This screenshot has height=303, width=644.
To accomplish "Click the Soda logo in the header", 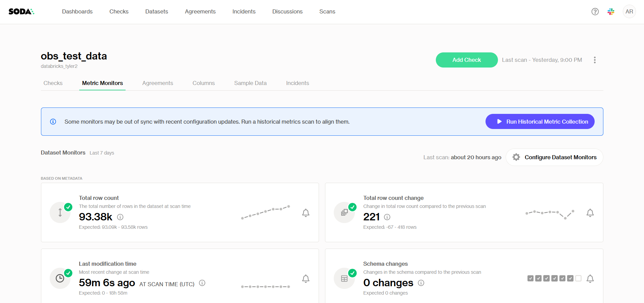I will (21, 12).
